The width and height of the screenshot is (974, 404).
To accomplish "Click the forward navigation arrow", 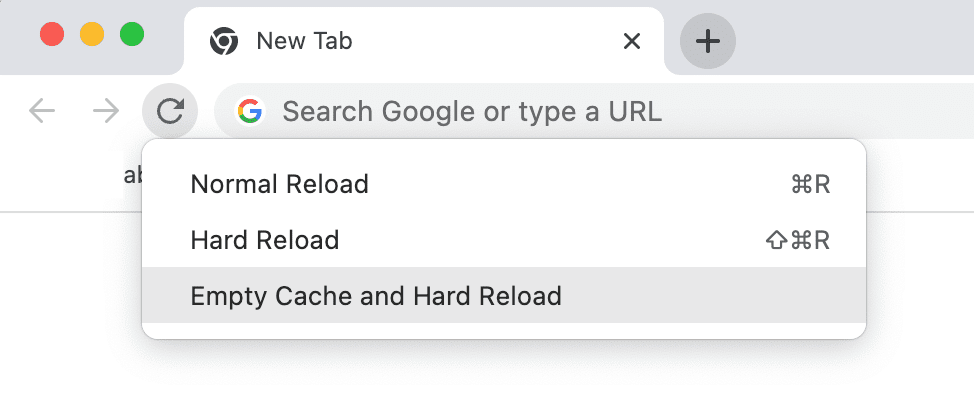I will click(x=106, y=112).
